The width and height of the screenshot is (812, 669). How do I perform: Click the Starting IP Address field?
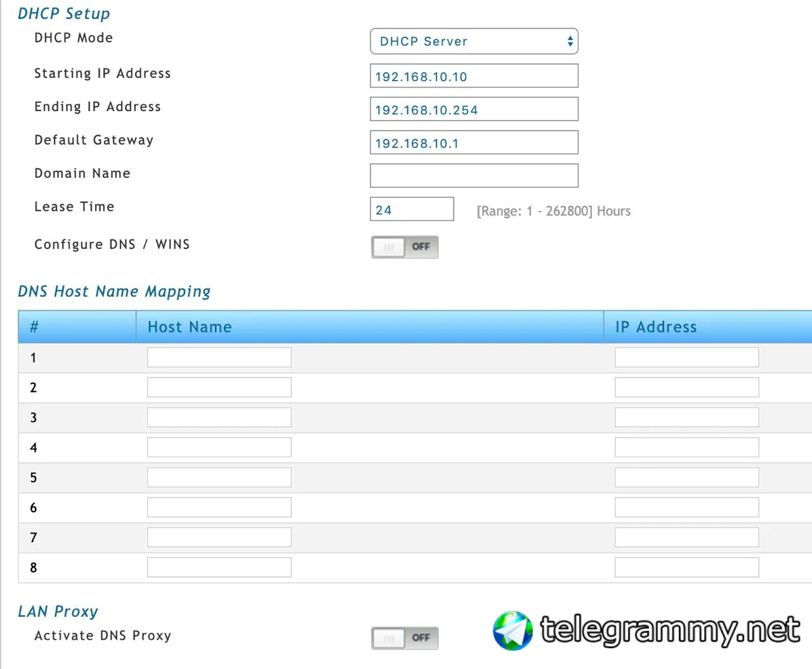(474, 76)
